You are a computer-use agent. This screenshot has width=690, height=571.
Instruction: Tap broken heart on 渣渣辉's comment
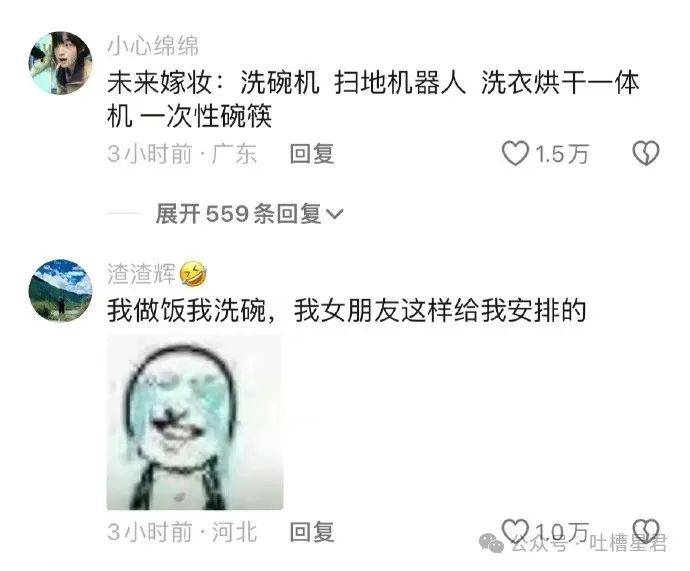click(646, 531)
